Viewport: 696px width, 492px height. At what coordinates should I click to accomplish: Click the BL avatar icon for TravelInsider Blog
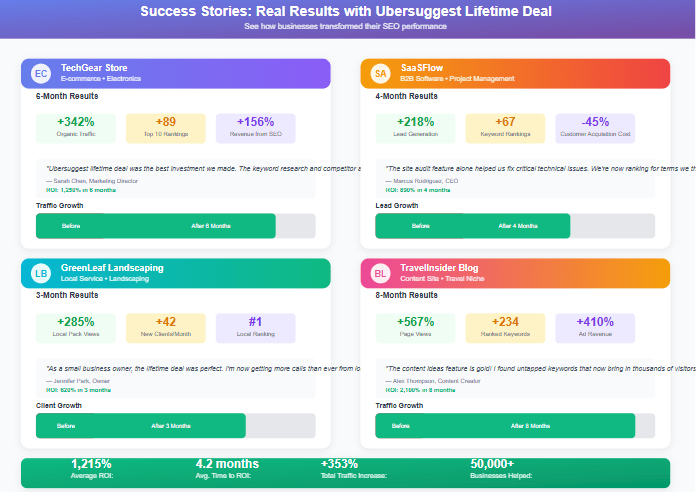point(380,274)
